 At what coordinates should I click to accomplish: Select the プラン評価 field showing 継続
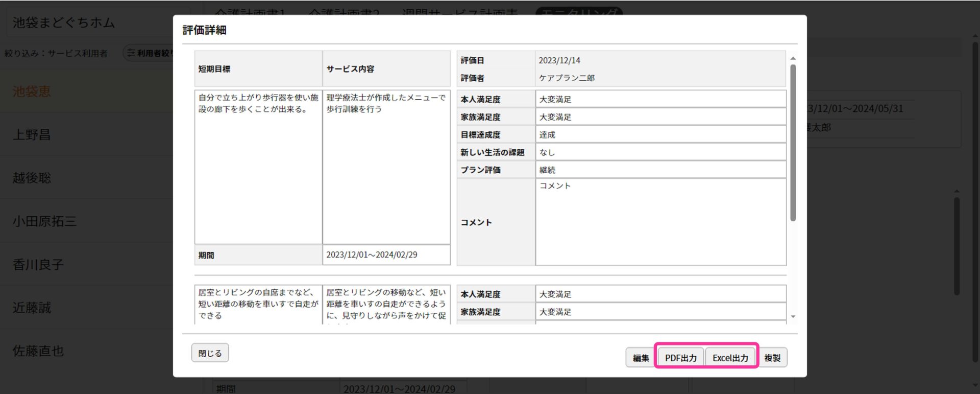point(660,170)
